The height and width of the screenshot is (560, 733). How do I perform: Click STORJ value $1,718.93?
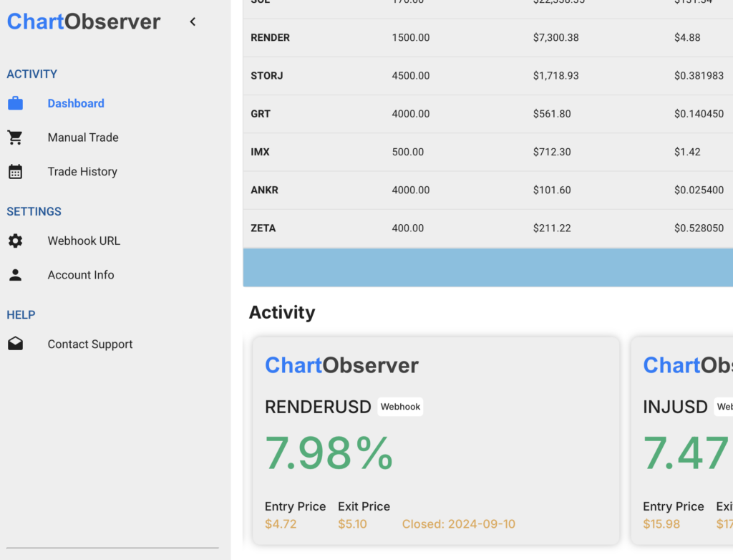tap(555, 76)
